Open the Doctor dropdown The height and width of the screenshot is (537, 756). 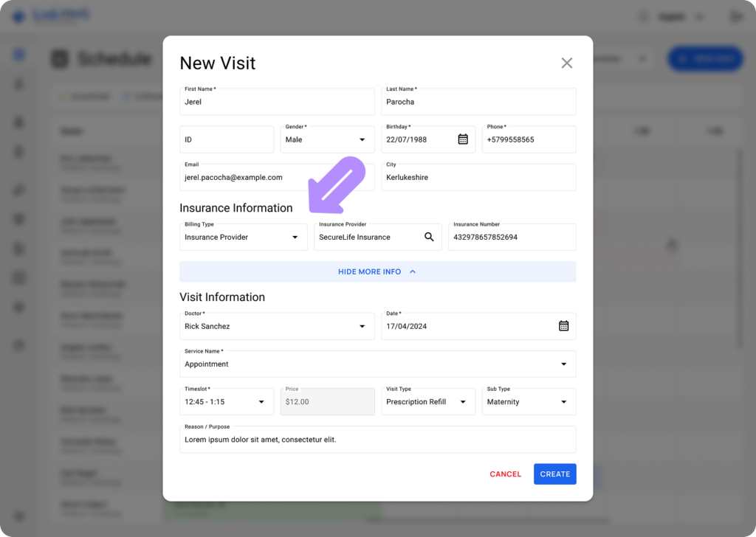tap(362, 326)
